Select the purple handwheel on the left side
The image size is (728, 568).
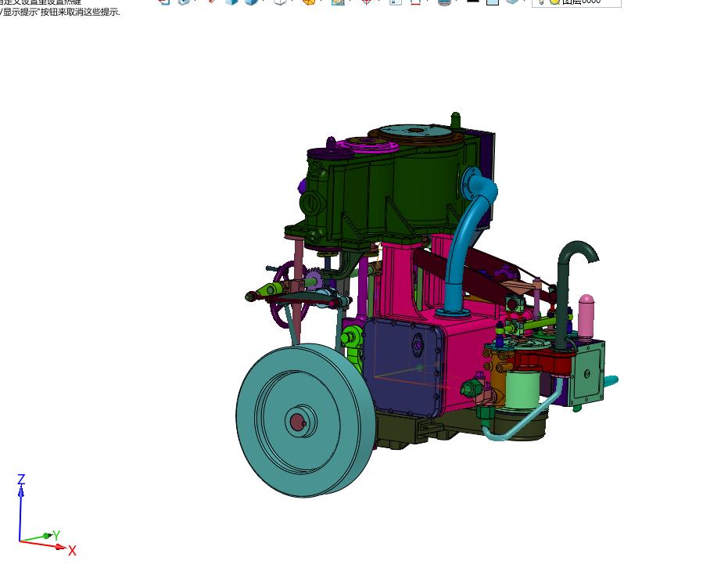[x=289, y=294]
